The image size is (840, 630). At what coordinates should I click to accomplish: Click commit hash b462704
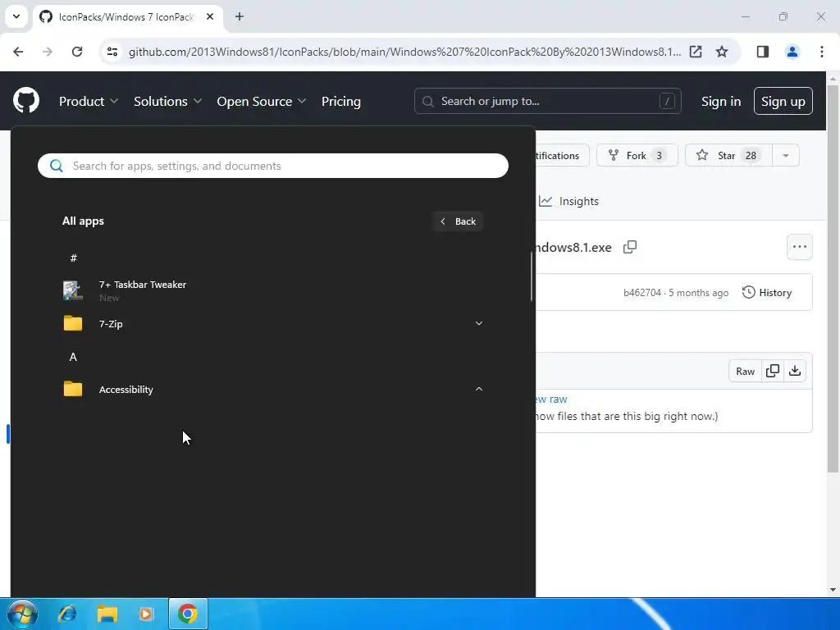pyautogui.click(x=641, y=293)
